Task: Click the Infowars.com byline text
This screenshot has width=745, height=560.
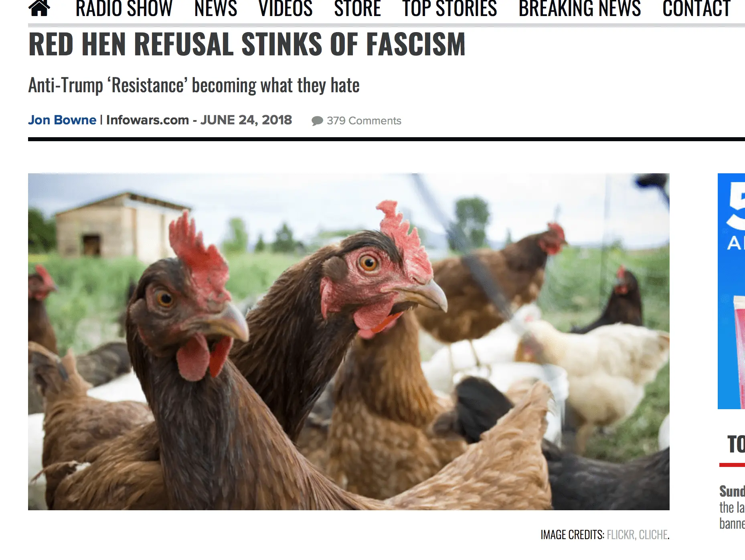Action: pyautogui.click(x=147, y=120)
